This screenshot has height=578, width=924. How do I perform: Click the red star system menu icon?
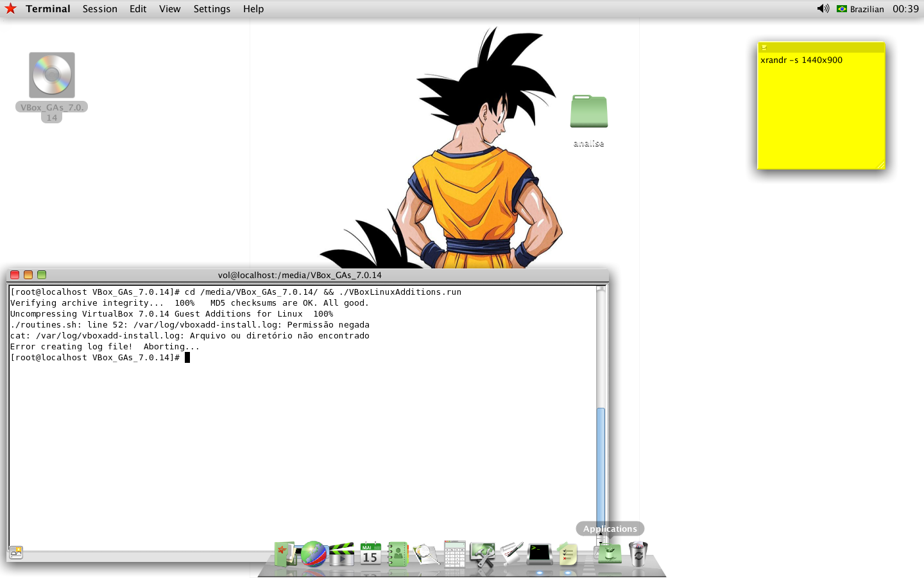click(x=10, y=8)
